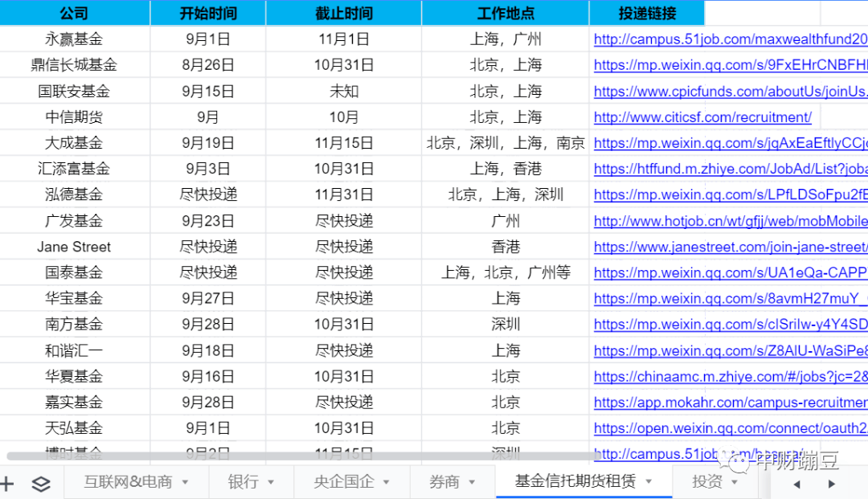868x499 pixels.
Task: Select the 广发基金 company cell
Action: pyautogui.click(x=75, y=221)
